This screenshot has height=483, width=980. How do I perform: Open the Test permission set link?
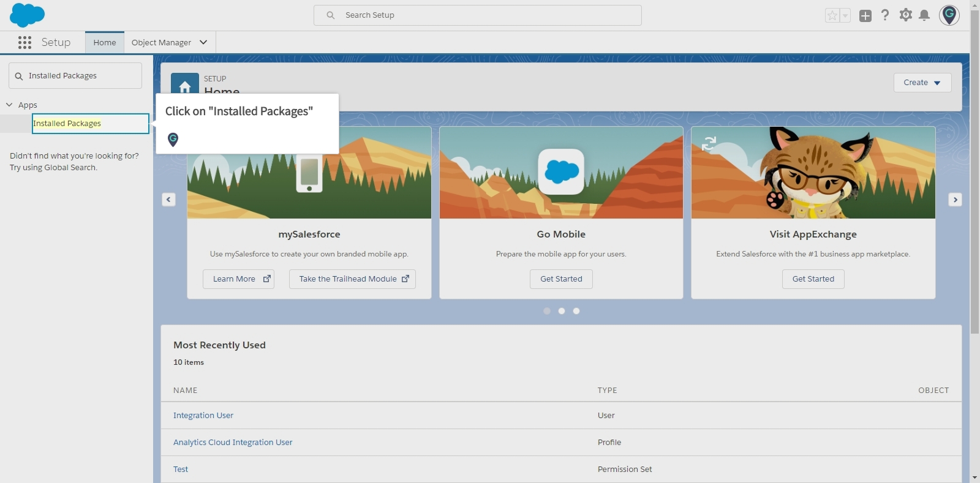coord(181,469)
